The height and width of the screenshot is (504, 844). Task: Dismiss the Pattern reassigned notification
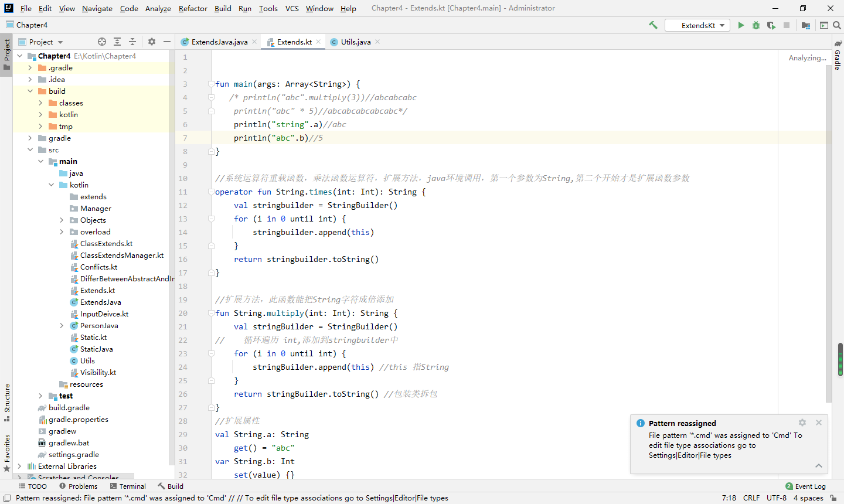pos(819,423)
